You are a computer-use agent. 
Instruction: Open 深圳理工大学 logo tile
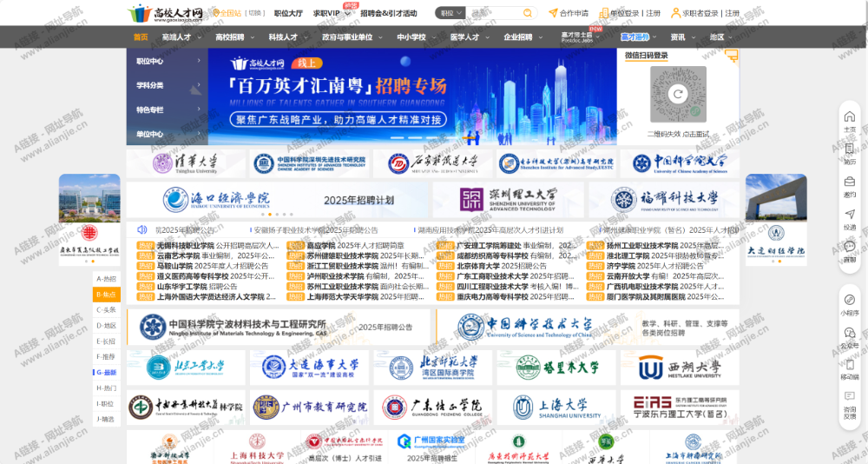click(x=508, y=200)
